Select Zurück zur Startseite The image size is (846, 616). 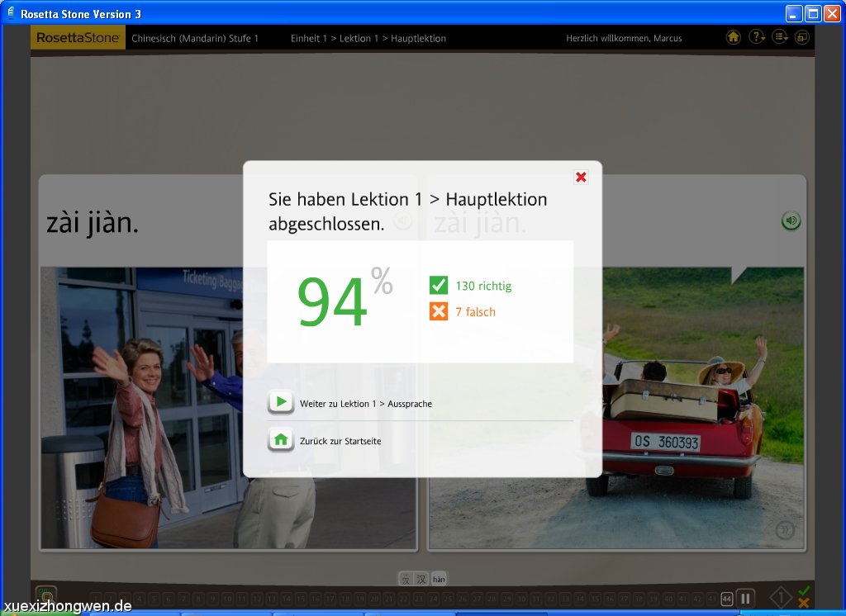[340, 441]
